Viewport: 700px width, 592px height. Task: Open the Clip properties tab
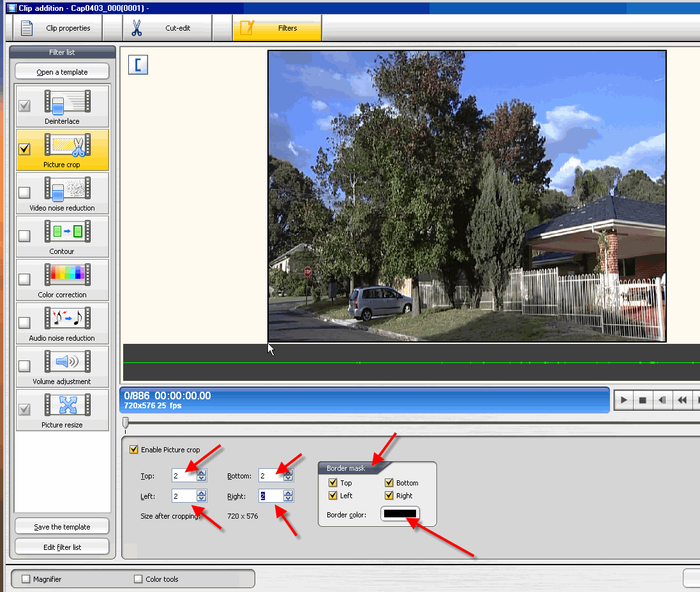[x=57, y=28]
